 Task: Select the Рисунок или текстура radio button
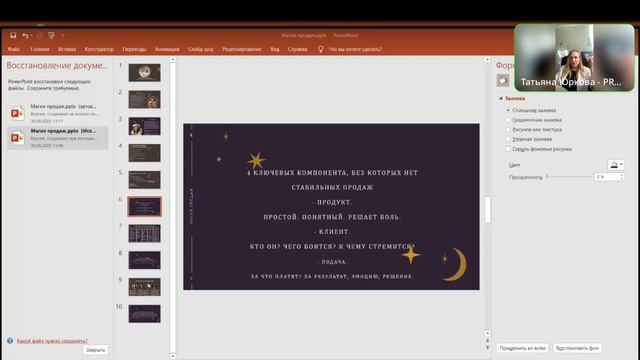point(508,129)
